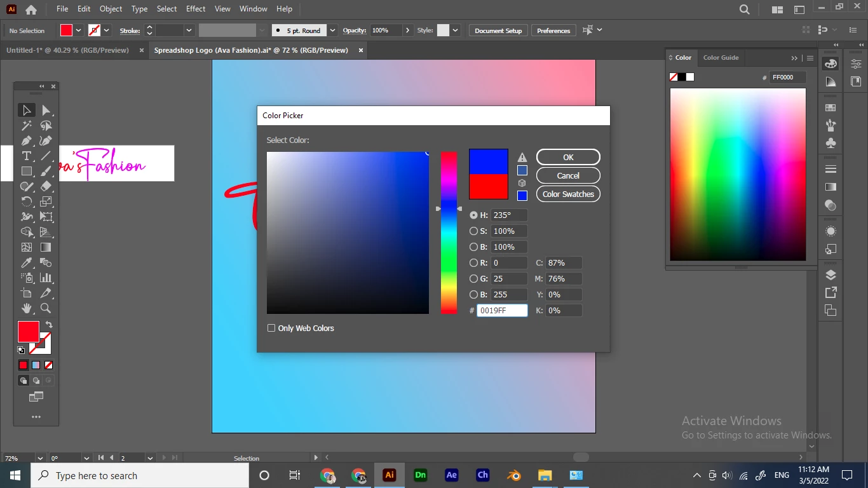Open the stroke weight dropdown

[189, 30]
